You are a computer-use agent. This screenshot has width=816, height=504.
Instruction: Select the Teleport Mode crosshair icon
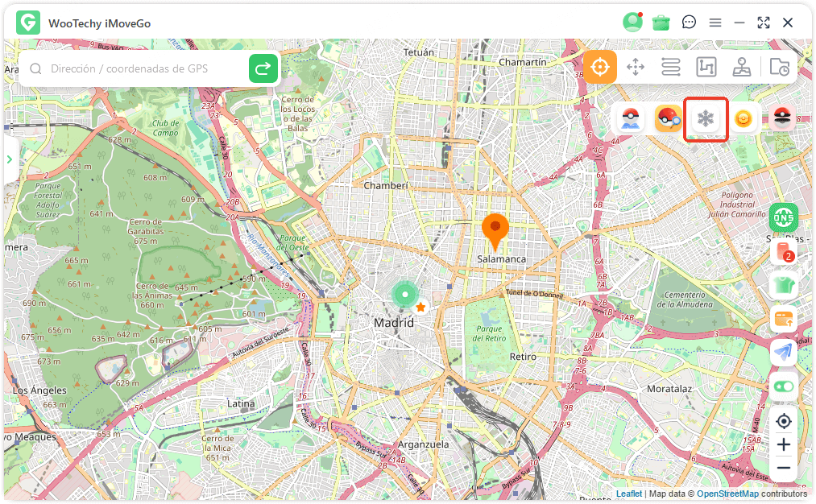[x=599, y=67]
